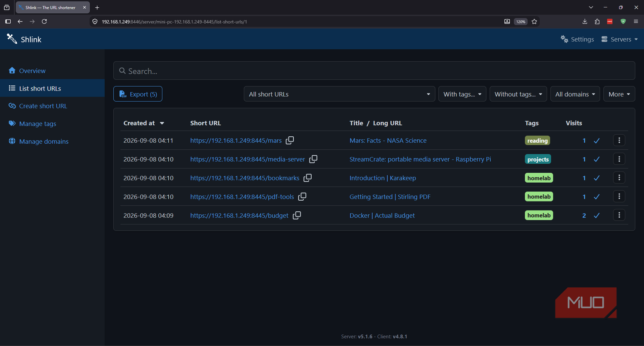Expand the All short URLs dropdown
This screenshot has height=346, width=644.
340,94
